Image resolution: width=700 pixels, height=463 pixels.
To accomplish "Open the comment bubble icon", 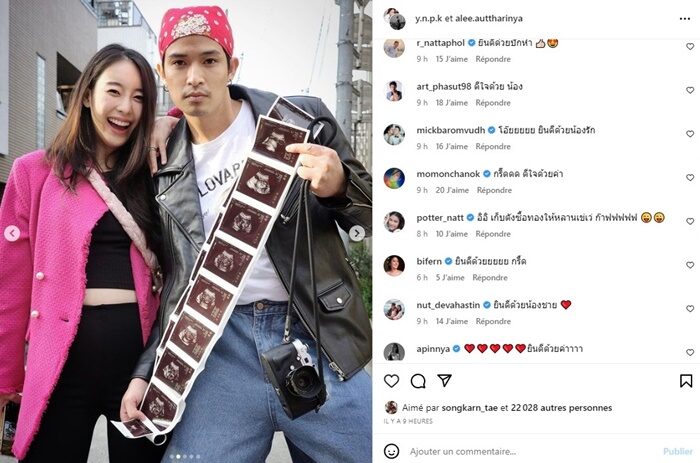I will coord(418,381).
